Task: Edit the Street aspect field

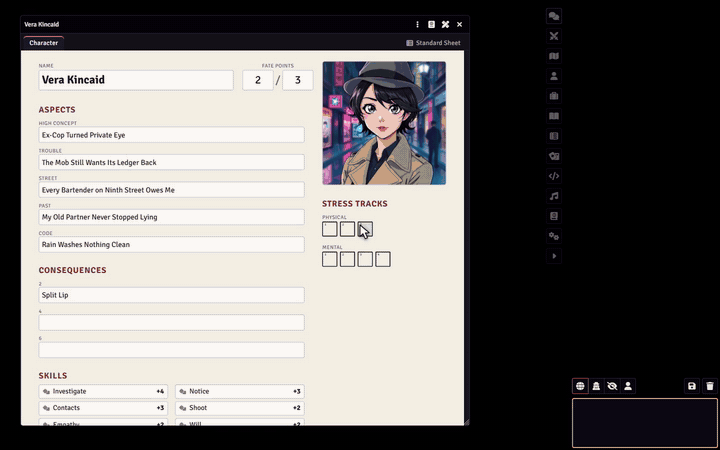Action: point(171,190)
